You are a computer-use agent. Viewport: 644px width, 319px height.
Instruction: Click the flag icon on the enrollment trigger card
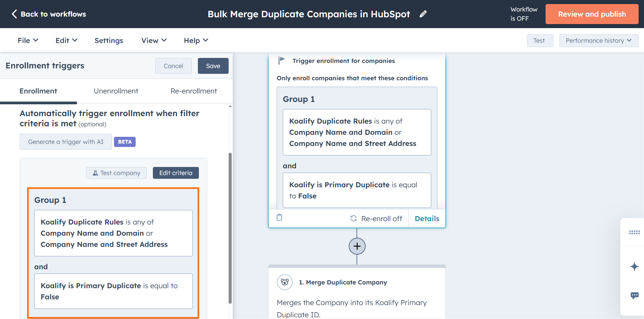click(x=281, y=60)
